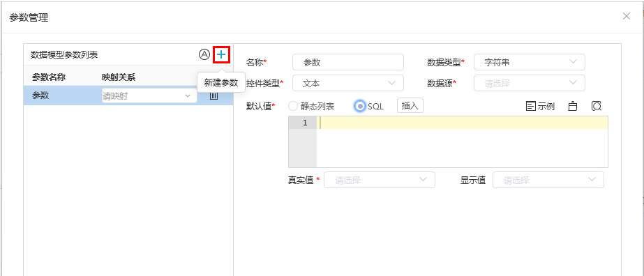The width and height of the screenshot is (644, 276).
Task: Click the 名称 input field
Action: pos(348,62)
